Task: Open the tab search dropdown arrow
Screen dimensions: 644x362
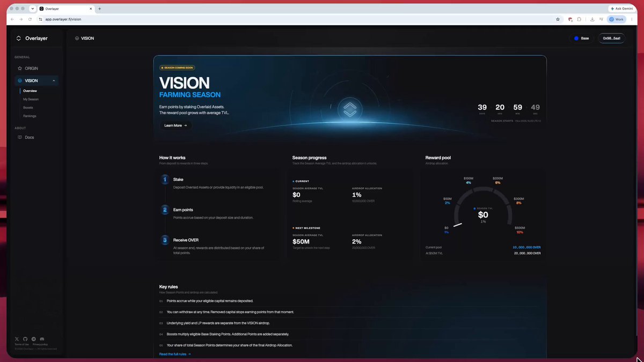Action: point(33,9)
